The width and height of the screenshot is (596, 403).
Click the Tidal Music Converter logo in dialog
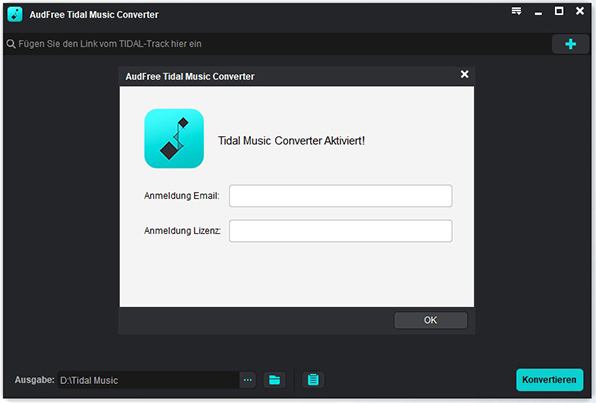pos(174,139)
